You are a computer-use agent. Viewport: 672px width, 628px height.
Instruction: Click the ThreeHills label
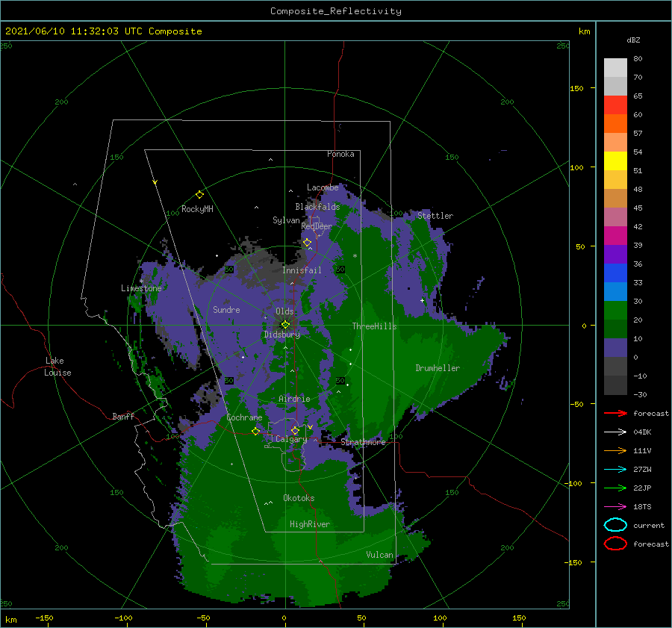pyautogui.click(x=374, y=326)
